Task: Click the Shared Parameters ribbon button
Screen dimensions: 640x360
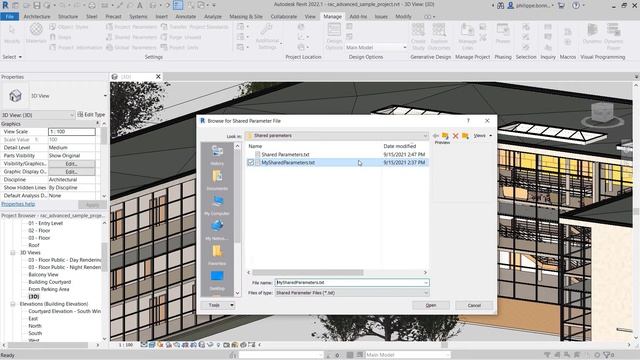Action: coord(131,37)
